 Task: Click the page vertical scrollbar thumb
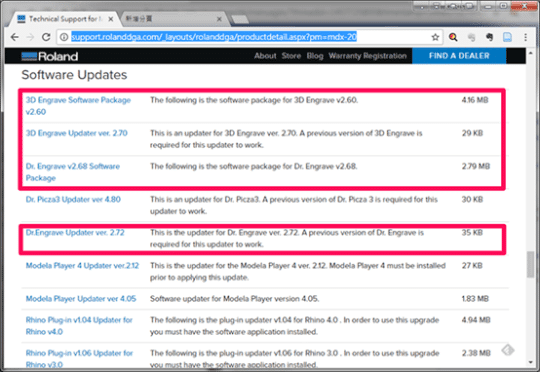click(x=530, y=265)
